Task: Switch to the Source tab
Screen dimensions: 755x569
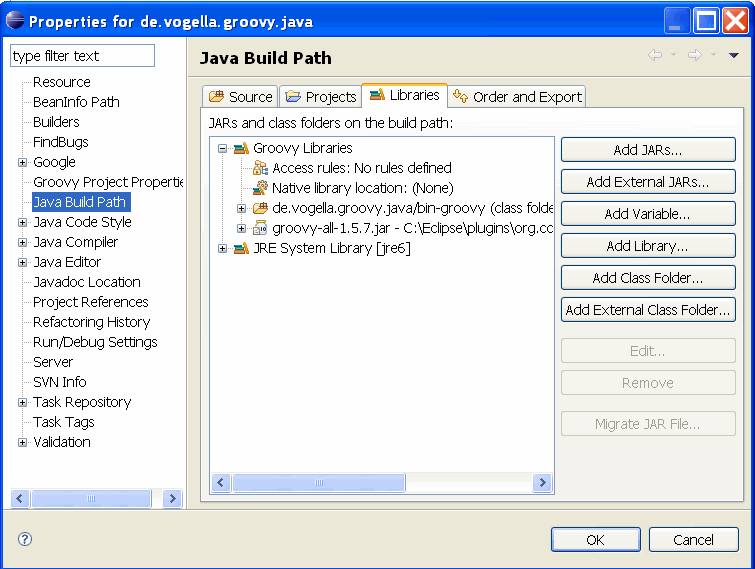Action: tap(240, 96)
